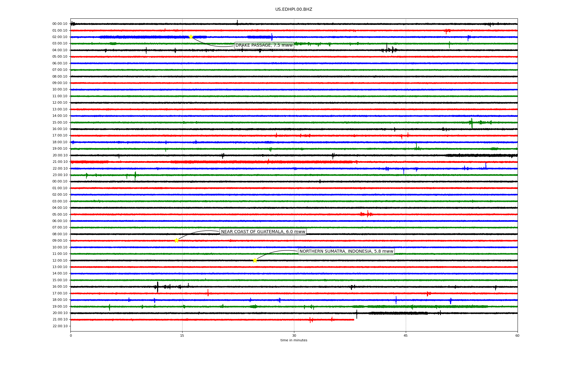Click the second 09:00:10 row label by Guatemala trace
Viewport: 588px width, 368px height.
tap(60, 241)
